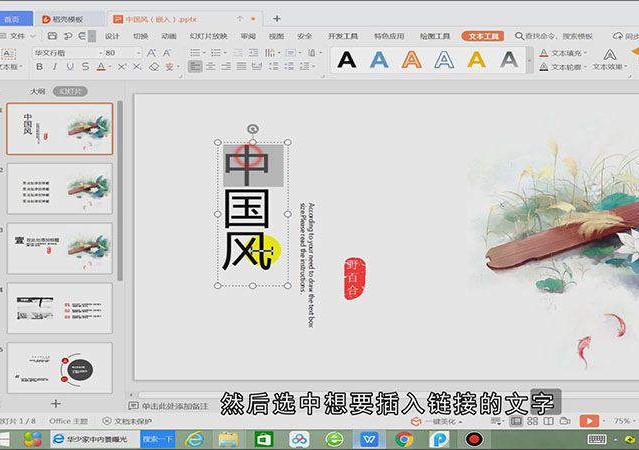Open Chrome from the taskbar

404,439
